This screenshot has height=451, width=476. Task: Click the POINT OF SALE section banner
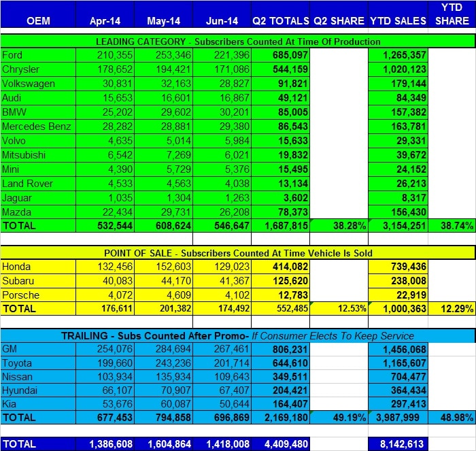[x=238, y=252]
